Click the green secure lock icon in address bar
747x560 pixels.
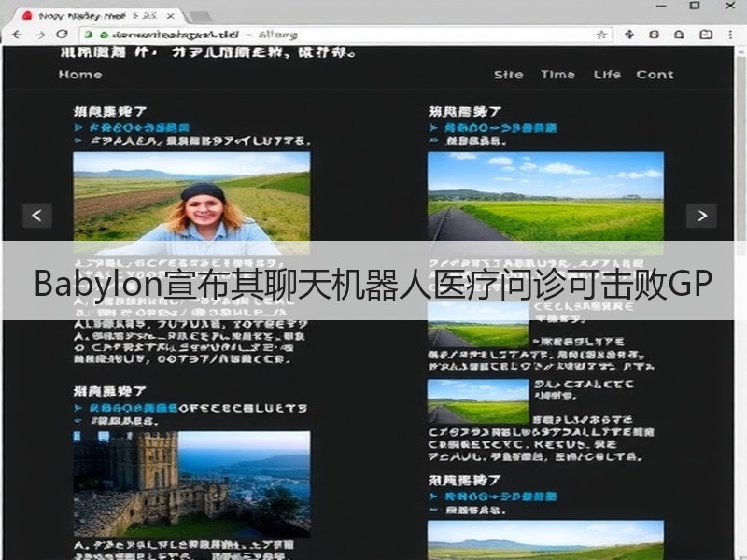[x=104, y=35]
